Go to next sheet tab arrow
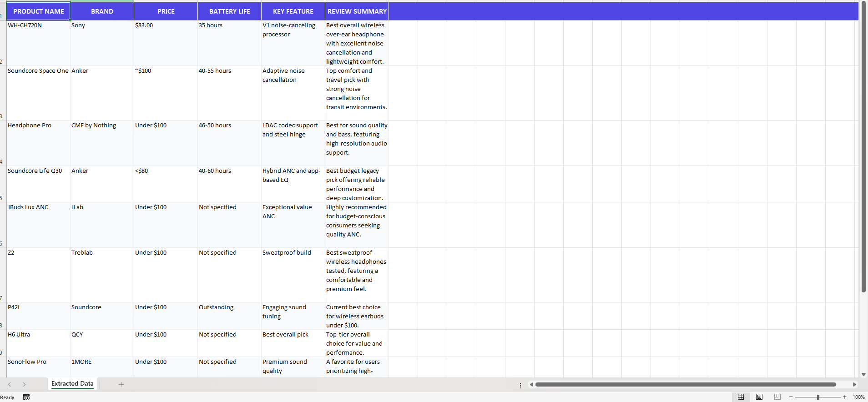The image size is (868, 402). pos(24,384)
